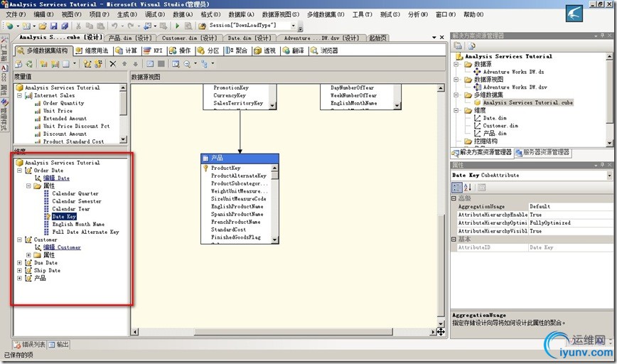Click the 编辑 Customer link
617x364 pixels.
[x=62, y=247]
